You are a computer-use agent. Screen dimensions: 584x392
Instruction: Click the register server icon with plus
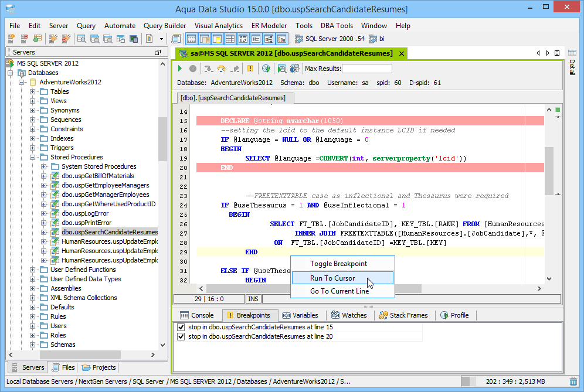coord(11,38)
